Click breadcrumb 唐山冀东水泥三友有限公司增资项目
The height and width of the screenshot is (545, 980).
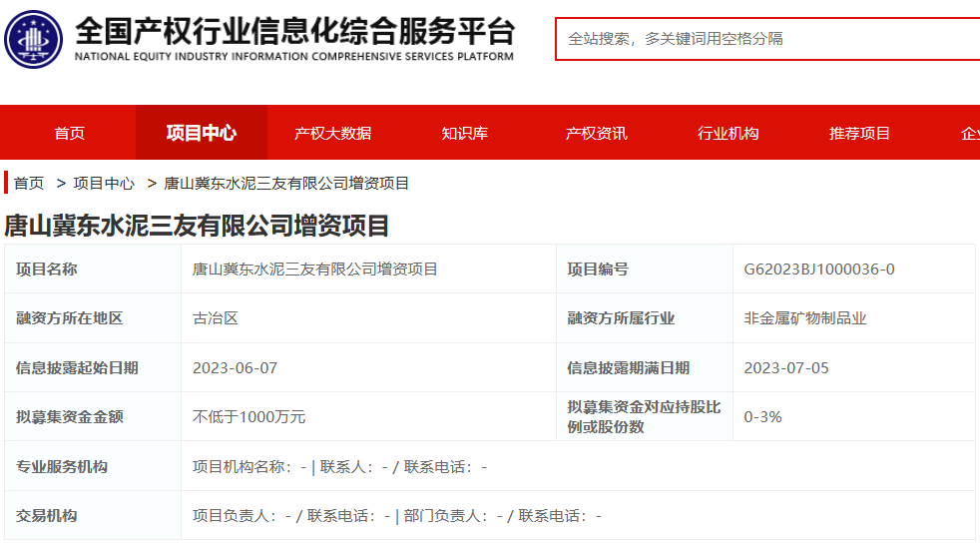pyautogui.click(x=286, y=183)
